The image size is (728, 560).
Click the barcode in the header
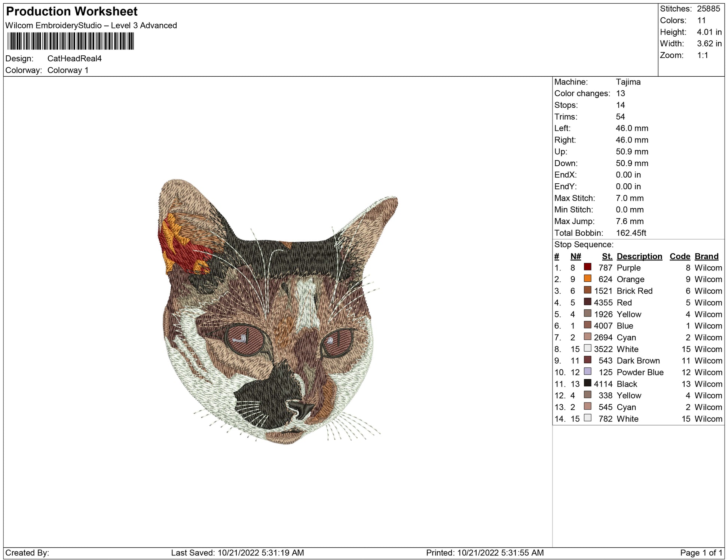pyautogui.click(x=71, y=41)
